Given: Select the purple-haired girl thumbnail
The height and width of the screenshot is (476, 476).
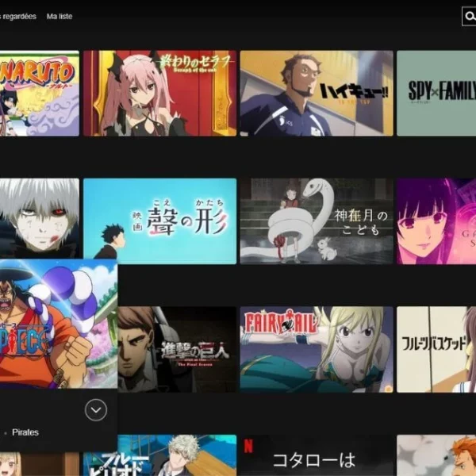Looking at the screenshot, I should coord(436,221).
